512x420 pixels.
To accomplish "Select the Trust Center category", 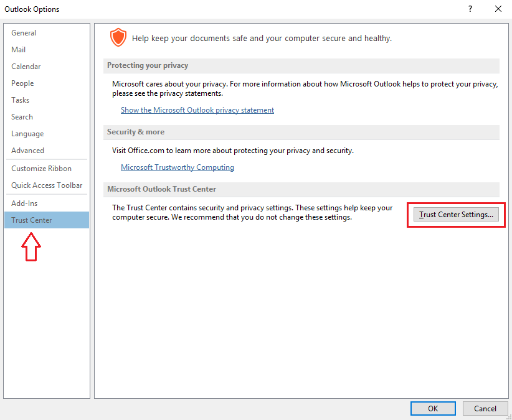I will [47, 220].
